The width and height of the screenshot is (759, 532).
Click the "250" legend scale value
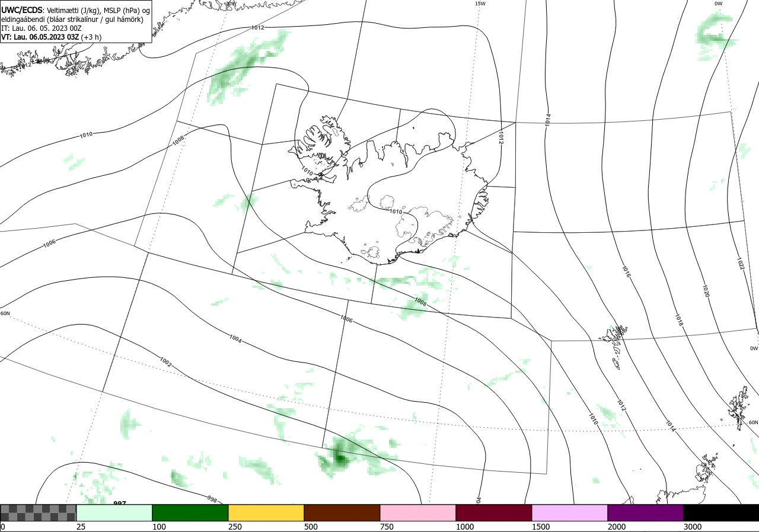(235, 527)
